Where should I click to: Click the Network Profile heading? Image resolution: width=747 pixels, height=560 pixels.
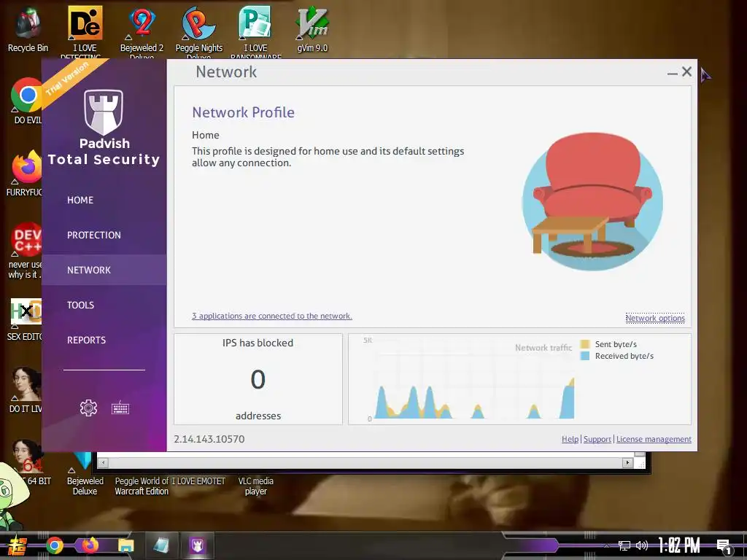(x=243, y=112)
